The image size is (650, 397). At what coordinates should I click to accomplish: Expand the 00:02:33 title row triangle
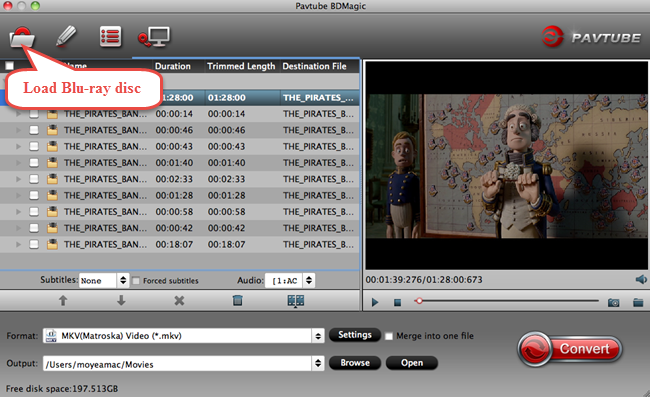18,179
